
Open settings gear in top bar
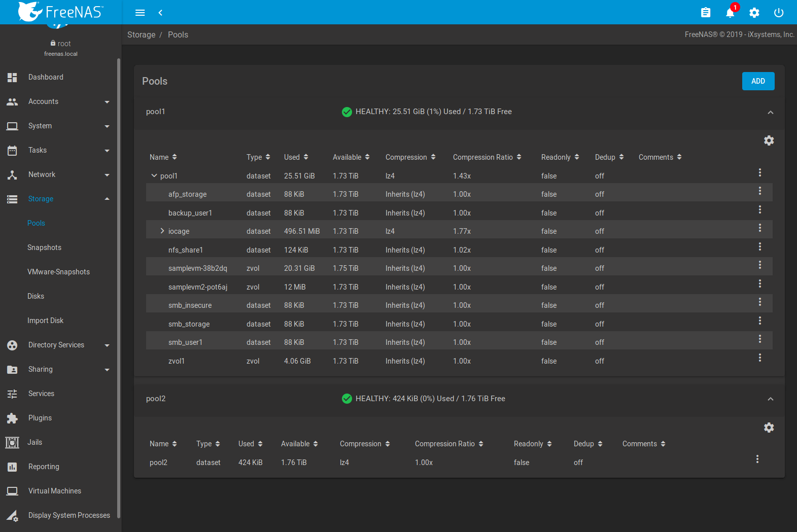[x=754, y=13]
